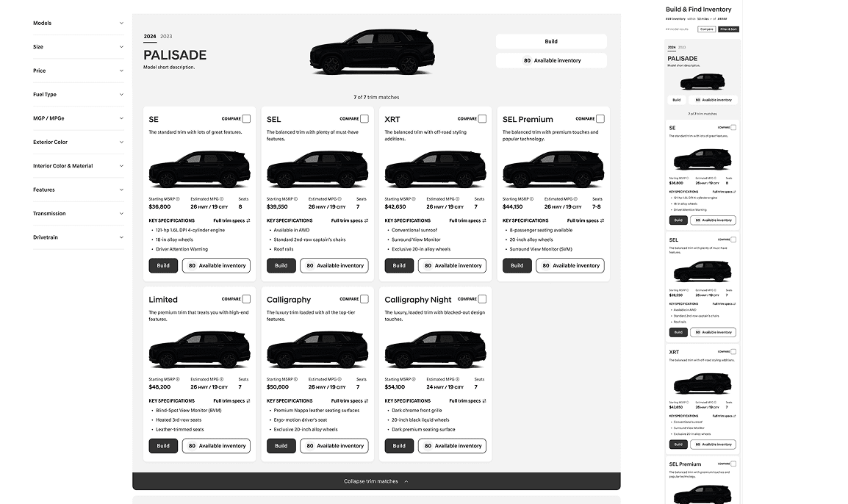Open Starting MSRP info icon on SEL card
848x504 pixels.
(x=296, y=199)
